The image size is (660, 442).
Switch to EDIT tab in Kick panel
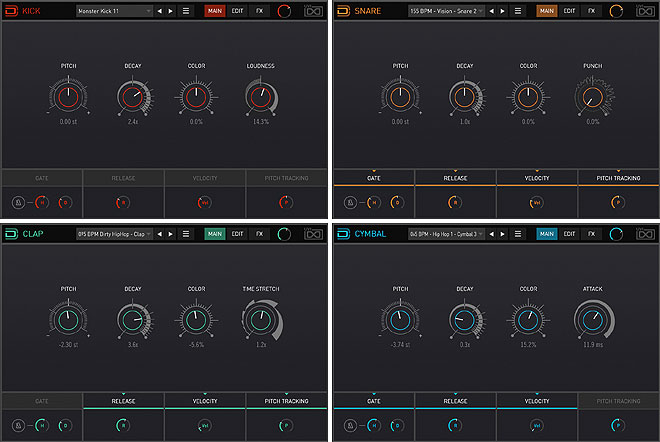238,11
